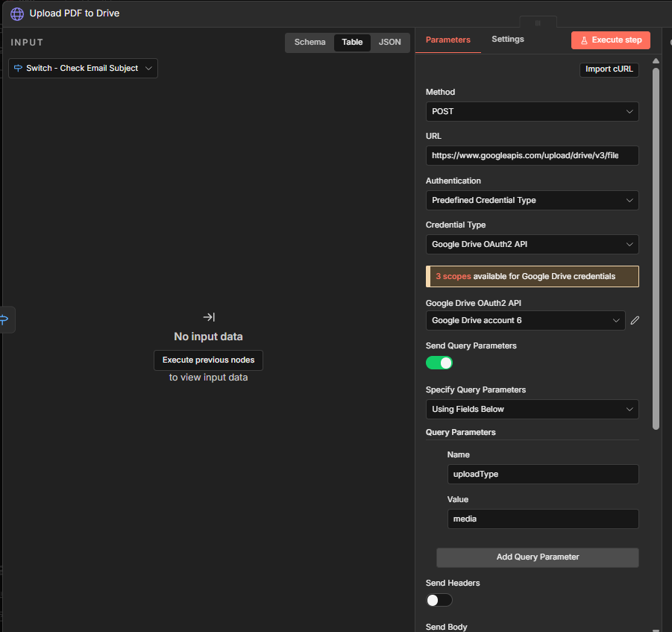Open the Method dropdown showing POST
Image resolution: width=672 pixels, height=632 pixels.
(x=532, y=111)
